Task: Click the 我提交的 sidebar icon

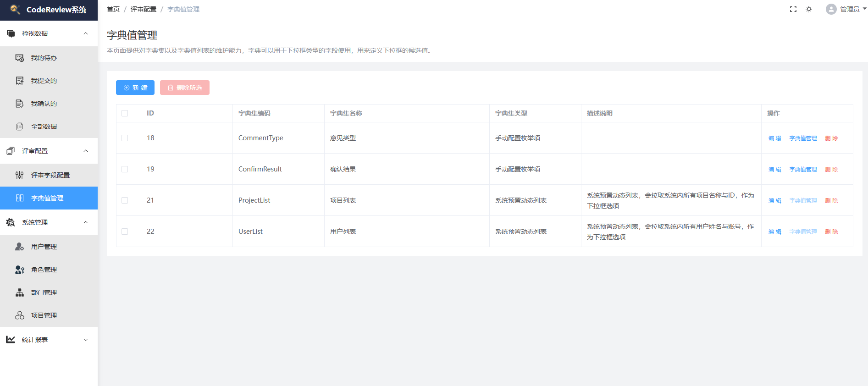Action: (x=20, y=81)
